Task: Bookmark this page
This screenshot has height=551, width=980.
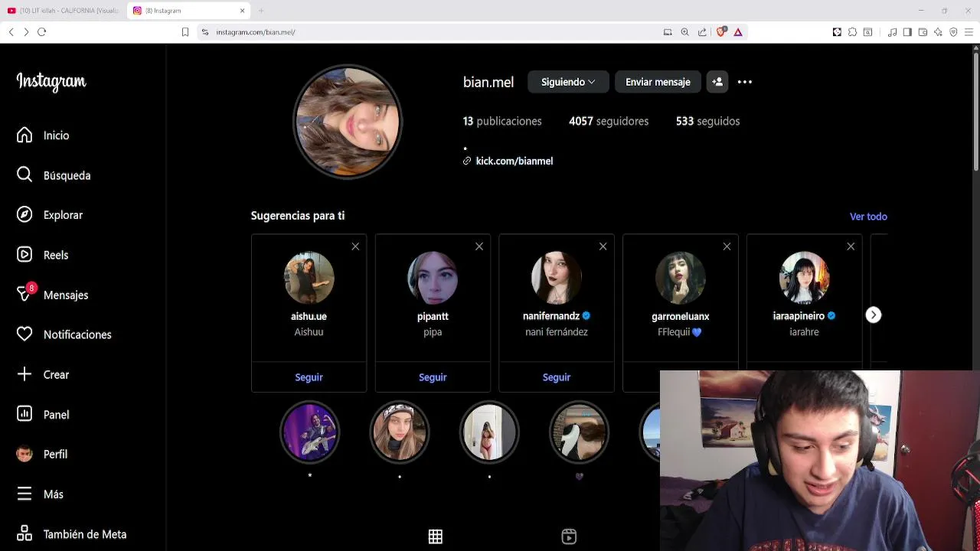Action: (x=185, y=32)
